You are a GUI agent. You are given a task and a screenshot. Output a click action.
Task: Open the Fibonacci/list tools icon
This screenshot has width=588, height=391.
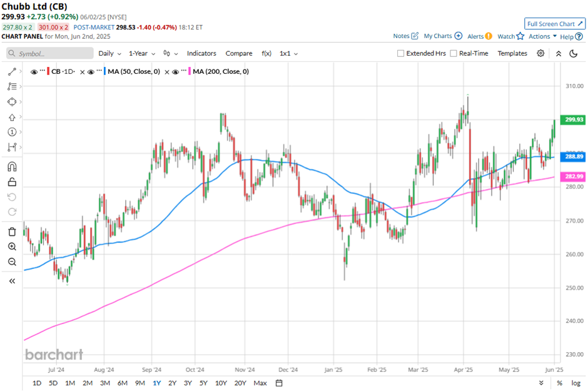coord(12,86)
